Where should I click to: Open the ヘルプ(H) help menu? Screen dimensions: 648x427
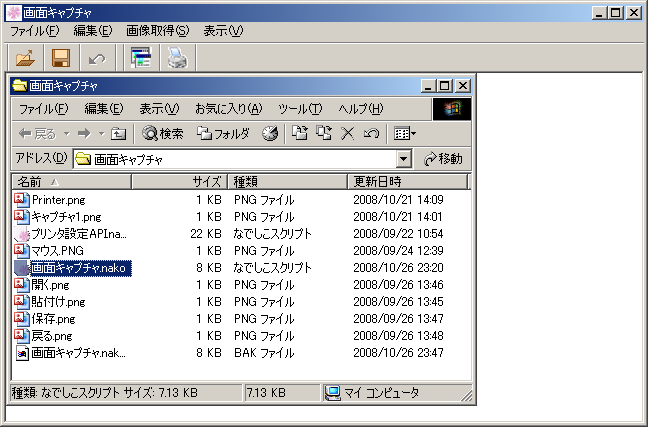[361, 109]
